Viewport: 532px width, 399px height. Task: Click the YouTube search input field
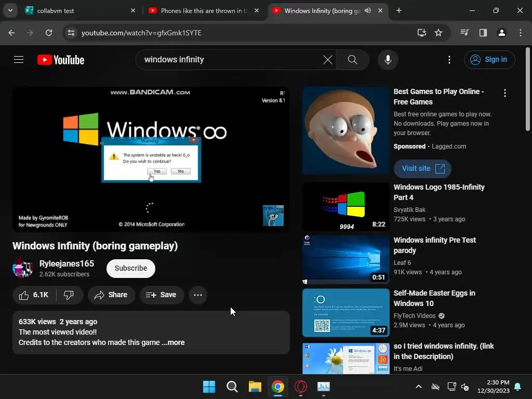(x=231, y=60)
